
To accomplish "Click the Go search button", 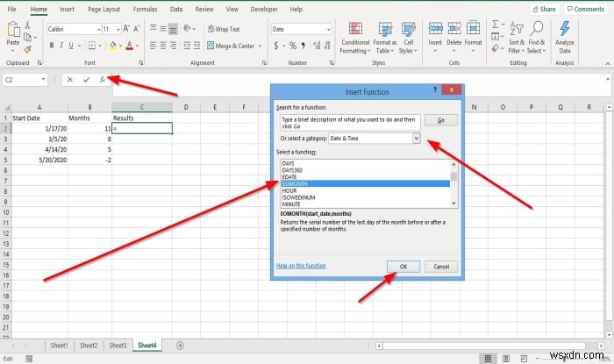I will coord(441,120).
